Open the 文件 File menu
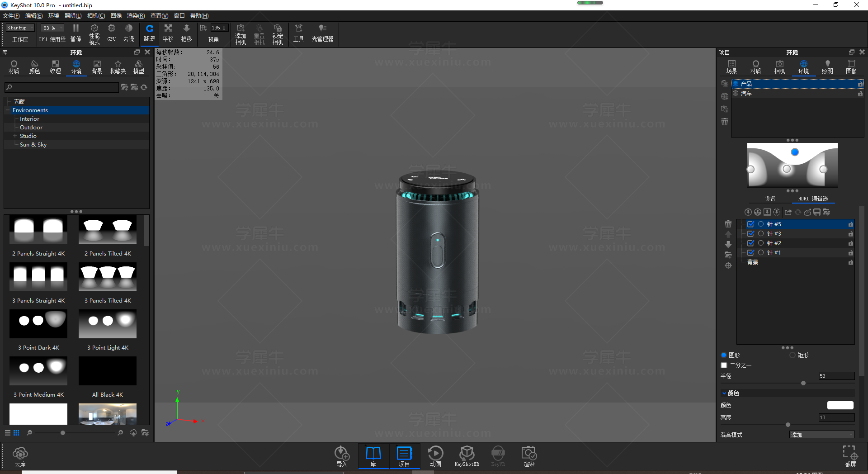 pyautogui.click(x=11, y=16)
